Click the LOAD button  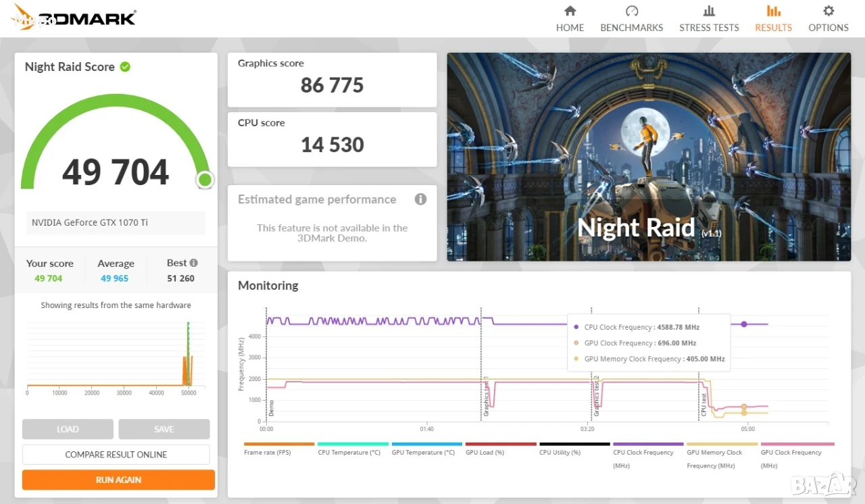tap(68, 429)
